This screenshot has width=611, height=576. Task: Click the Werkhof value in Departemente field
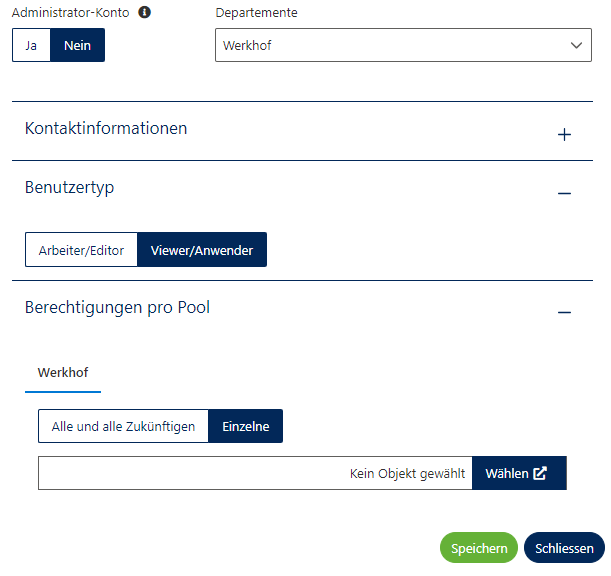point(247,45)
